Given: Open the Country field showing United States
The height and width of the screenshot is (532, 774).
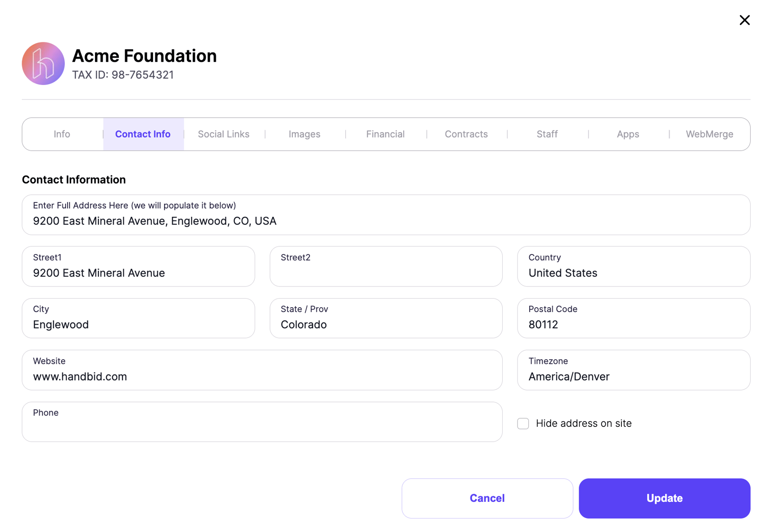Looking at the screenshot, I should [x=634, y=266].
